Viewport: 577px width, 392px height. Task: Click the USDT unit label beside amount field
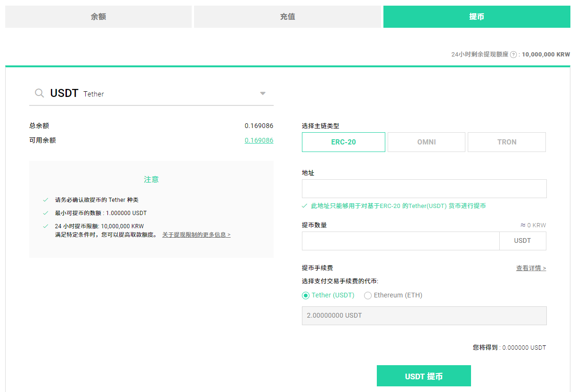(523, 241)
